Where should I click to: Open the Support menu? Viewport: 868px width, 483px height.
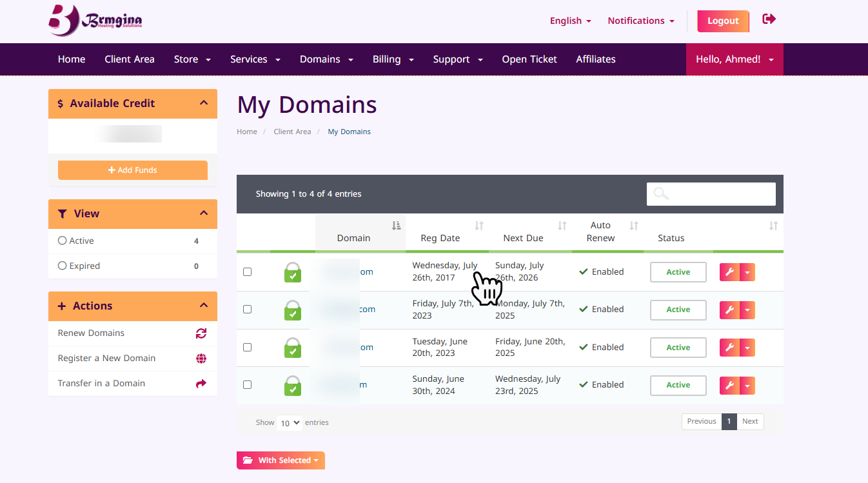[x=458, y=59]
